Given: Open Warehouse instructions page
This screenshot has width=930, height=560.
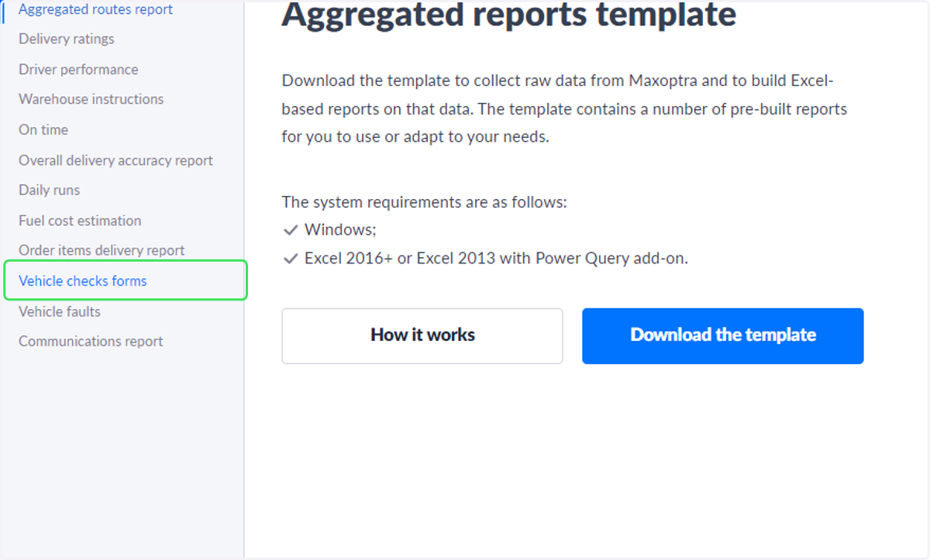Looking at the screenshot, I should click(91, 99).
